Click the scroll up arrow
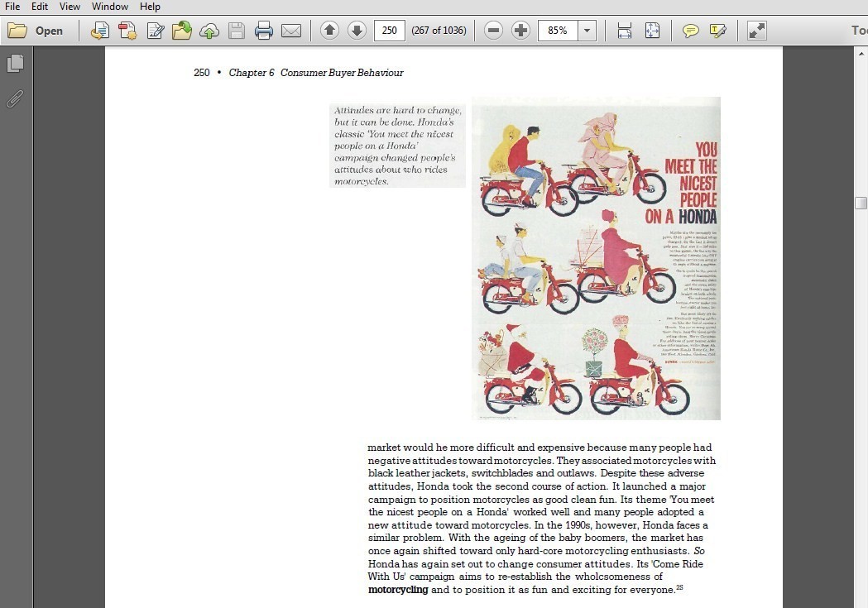This screenshot has width=868, height=608. 861,54
